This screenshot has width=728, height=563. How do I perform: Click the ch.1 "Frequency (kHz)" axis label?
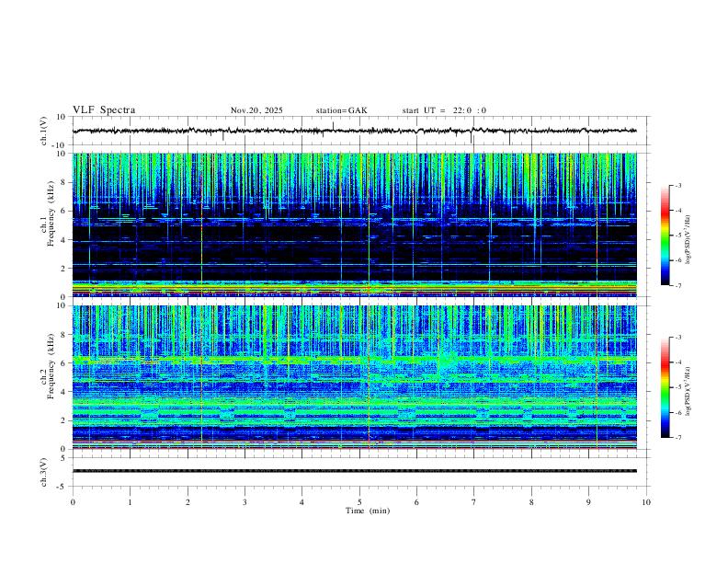51,213
